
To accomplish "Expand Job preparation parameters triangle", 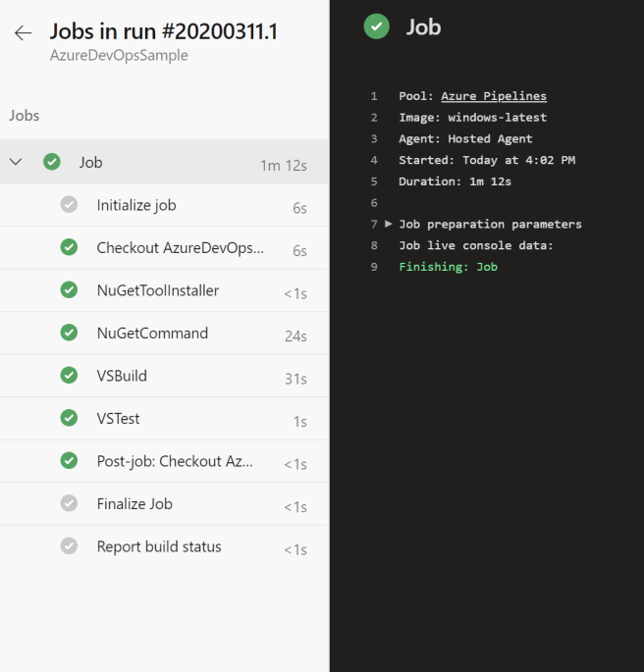I will click(x=389, y=224).
